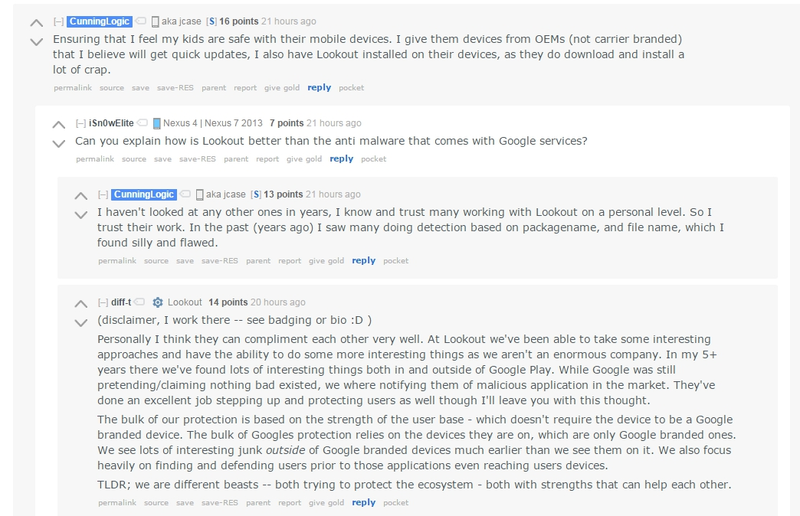Screen dimensions: 800x516
Task: Give gold to CunningLogic's top comment
Action: (282, 88)
